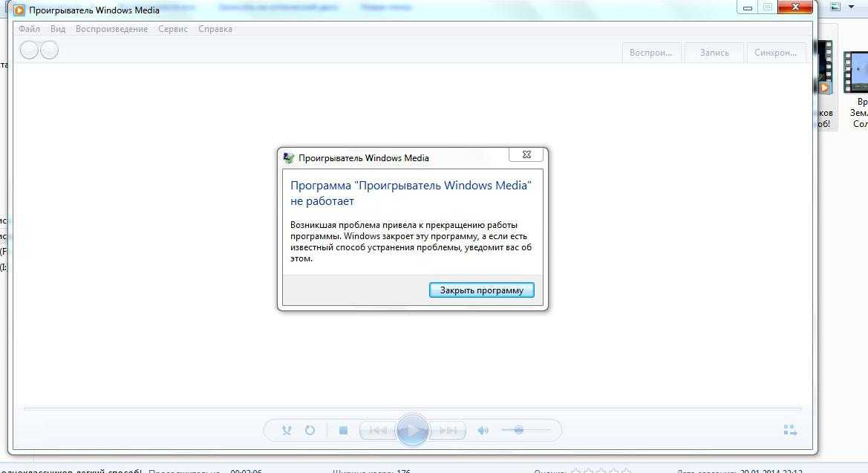Switch to Now Playing view icon
Screen dimensions: 868x473
point(790,431)
